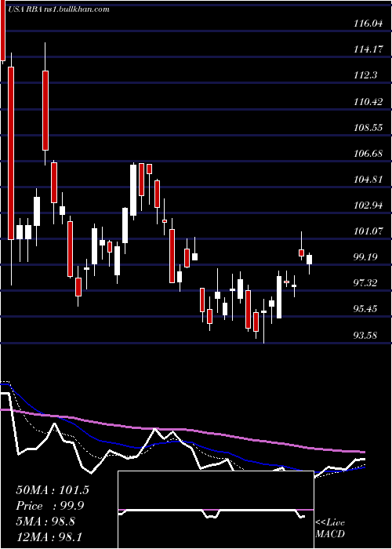Click the 102.94 price axis label
The width and height of the screenshot is (392, 549).
(368, 205)
